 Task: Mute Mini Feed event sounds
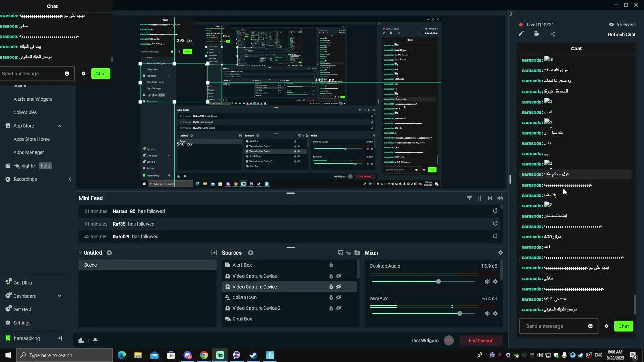[x=500, y=198]
